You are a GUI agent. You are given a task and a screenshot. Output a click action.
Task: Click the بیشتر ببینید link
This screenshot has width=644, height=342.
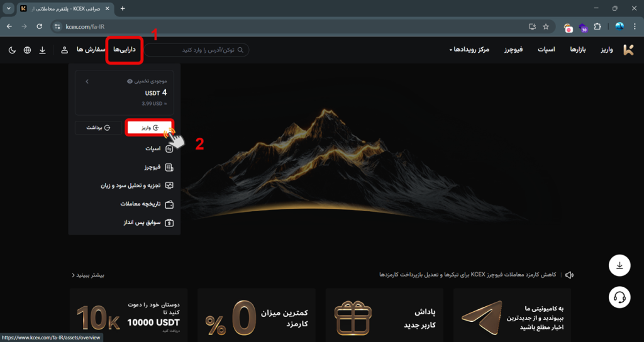[88, 275]
